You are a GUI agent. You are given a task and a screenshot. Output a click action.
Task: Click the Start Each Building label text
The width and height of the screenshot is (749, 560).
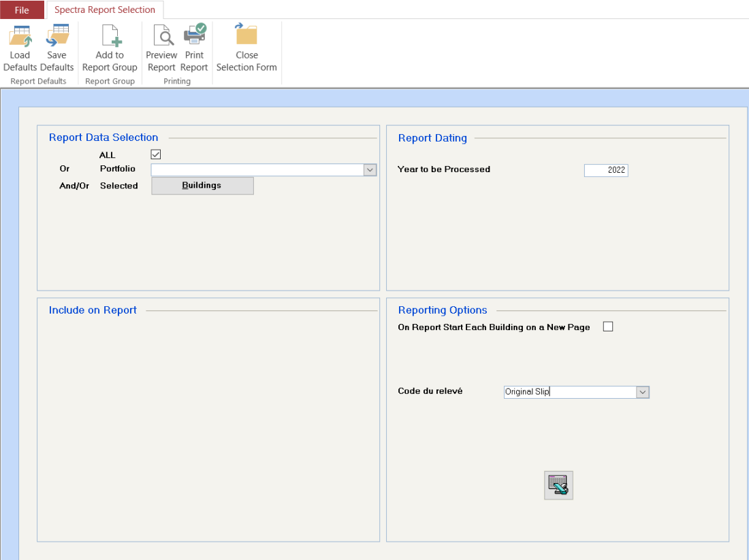coord(494,327)
